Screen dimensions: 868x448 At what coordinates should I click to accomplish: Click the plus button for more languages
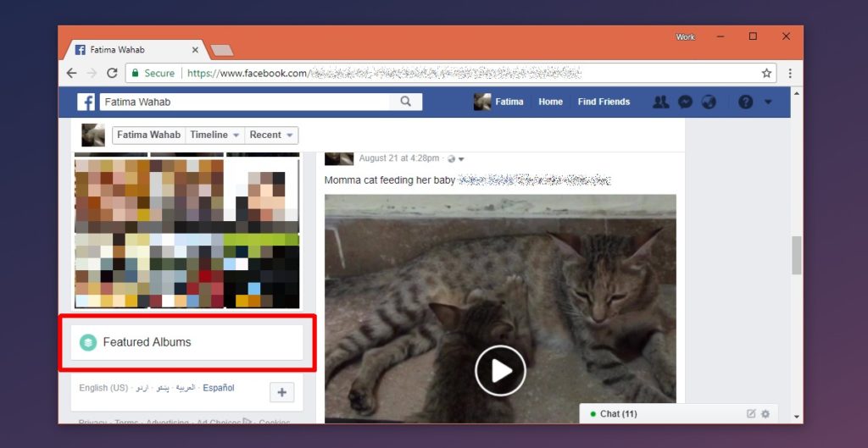281,392
